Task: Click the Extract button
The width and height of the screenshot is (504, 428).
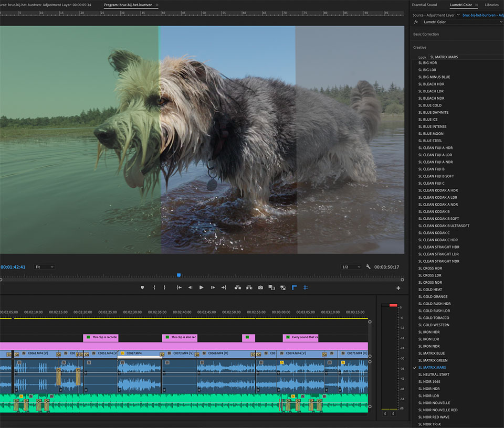Action: [249, 287]
